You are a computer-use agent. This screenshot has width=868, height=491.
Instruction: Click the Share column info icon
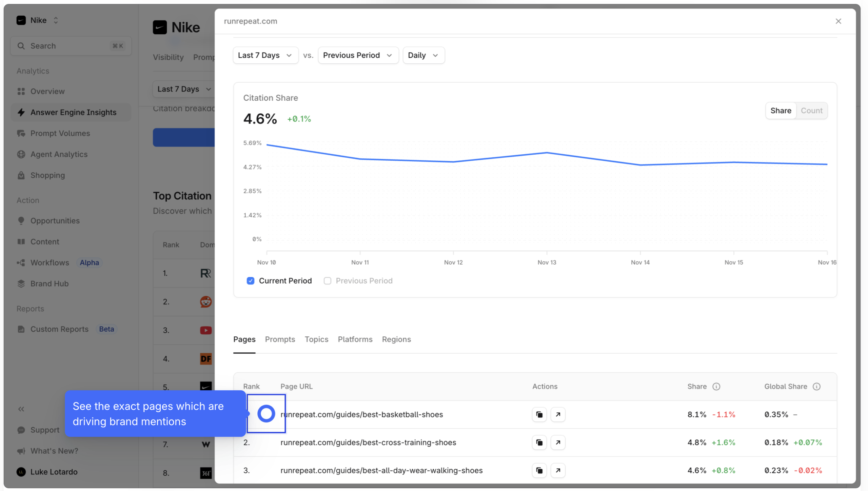point(716,387)
